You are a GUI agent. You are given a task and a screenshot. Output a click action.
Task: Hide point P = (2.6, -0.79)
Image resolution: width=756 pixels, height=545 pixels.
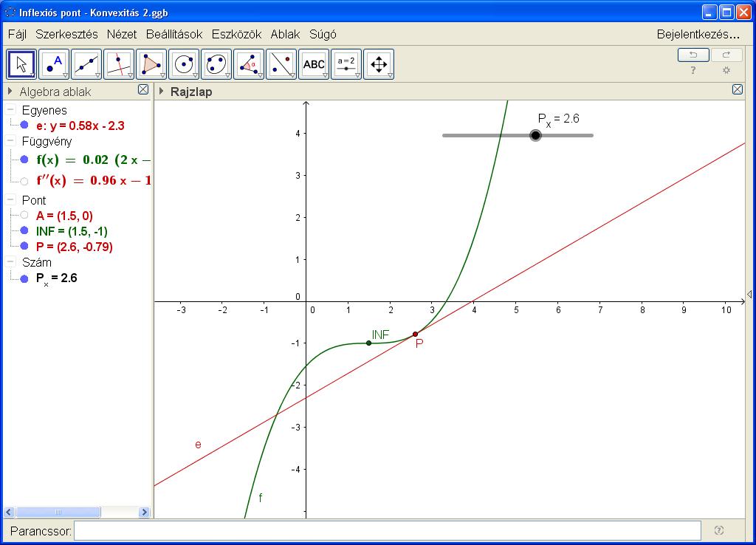tap(24, 246)
